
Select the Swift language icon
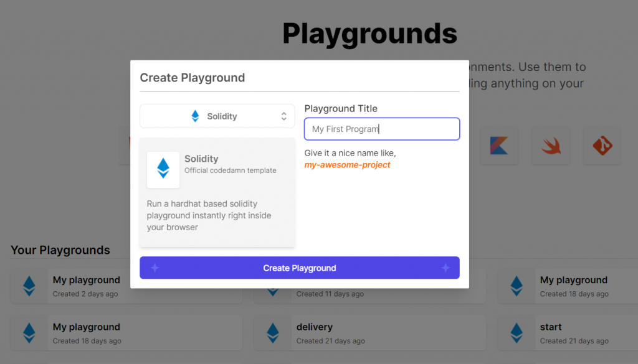point(550,146)
